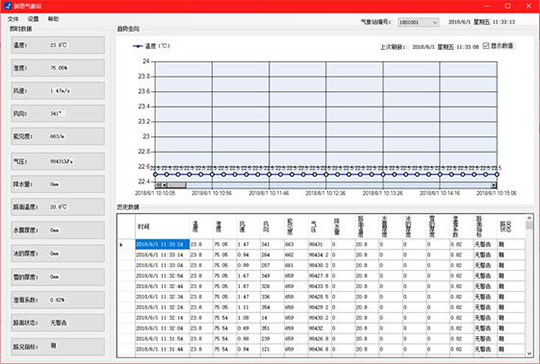Click the history table vertical scrollbar thumb

pyautogui.click(x=529, y=225)
